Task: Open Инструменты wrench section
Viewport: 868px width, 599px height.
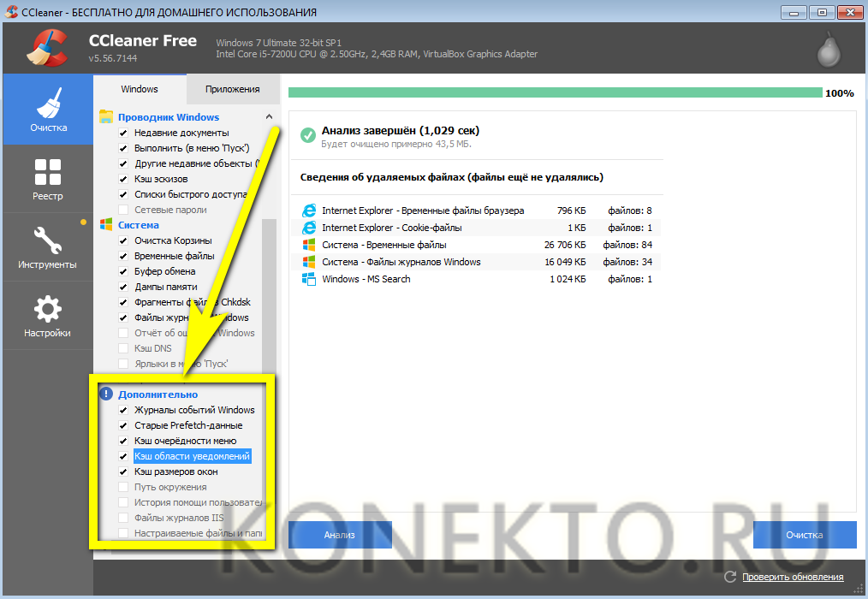Action: click(x=47, y=246)
